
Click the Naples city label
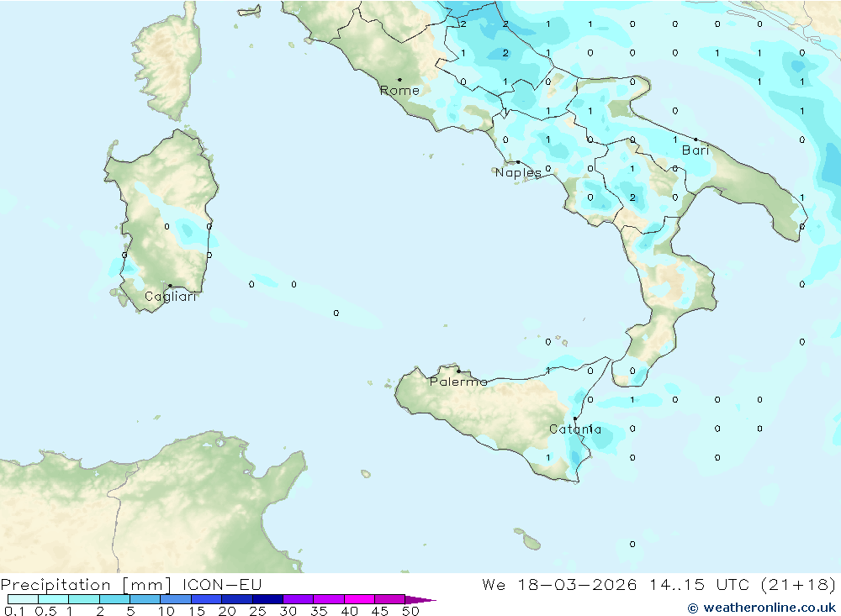pos(518,172)
